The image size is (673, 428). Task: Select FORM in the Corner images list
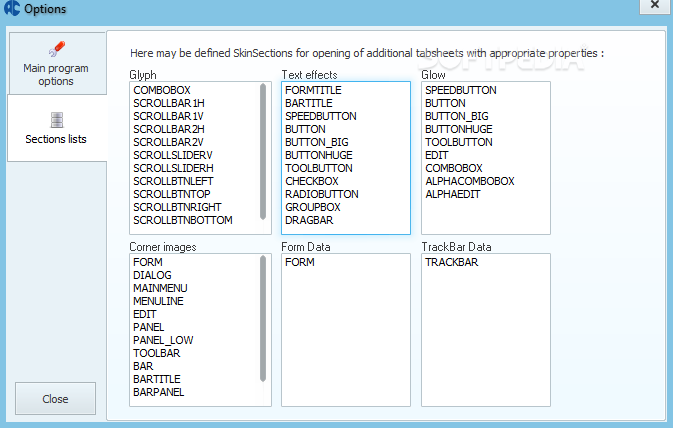[x=148, y=262]
